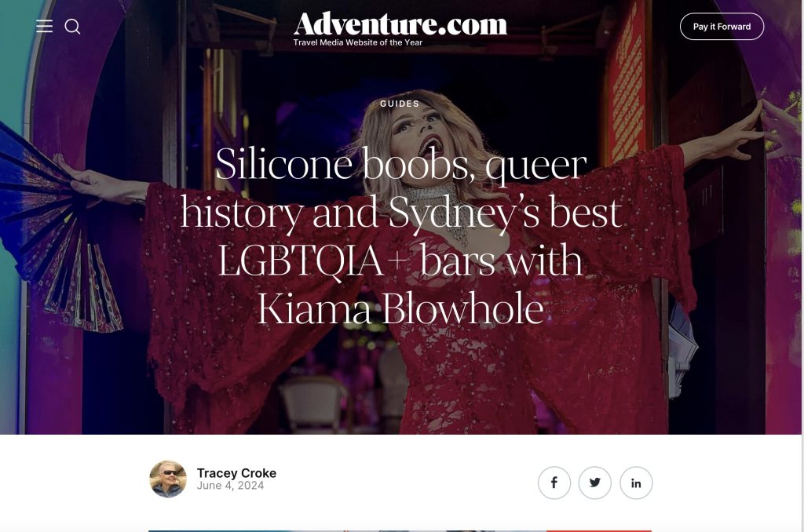Click the Travel Media Website of the Year tagline
Screen dimensions: 804x532
pos(357,42)
